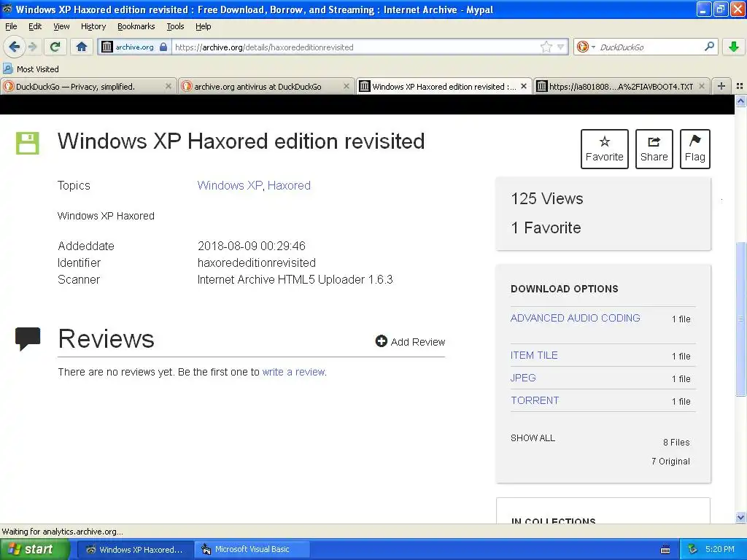This screenshot has width=747, height=560.
Task: Click the Reviews speech bubble icon
Action: coord(28,338)
